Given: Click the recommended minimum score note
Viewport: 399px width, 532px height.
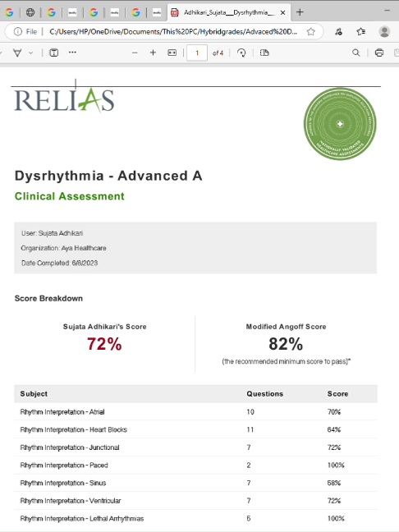Looking at the screenshot, I should pos(287,361).
